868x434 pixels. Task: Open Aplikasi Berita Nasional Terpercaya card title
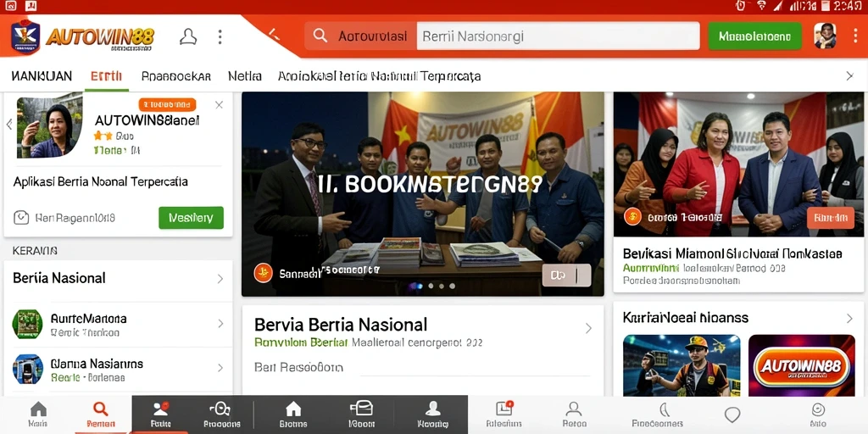tap(100, 181)
